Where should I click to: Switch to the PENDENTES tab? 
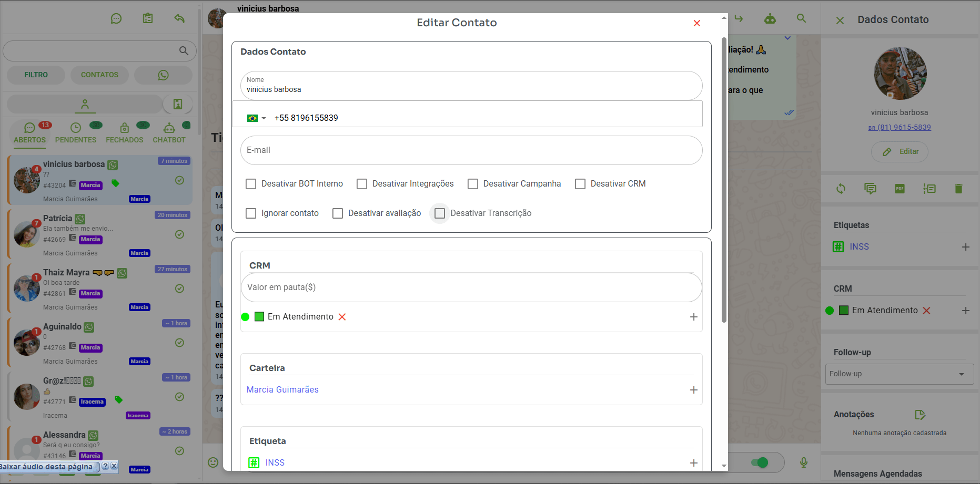click(76, 133)
